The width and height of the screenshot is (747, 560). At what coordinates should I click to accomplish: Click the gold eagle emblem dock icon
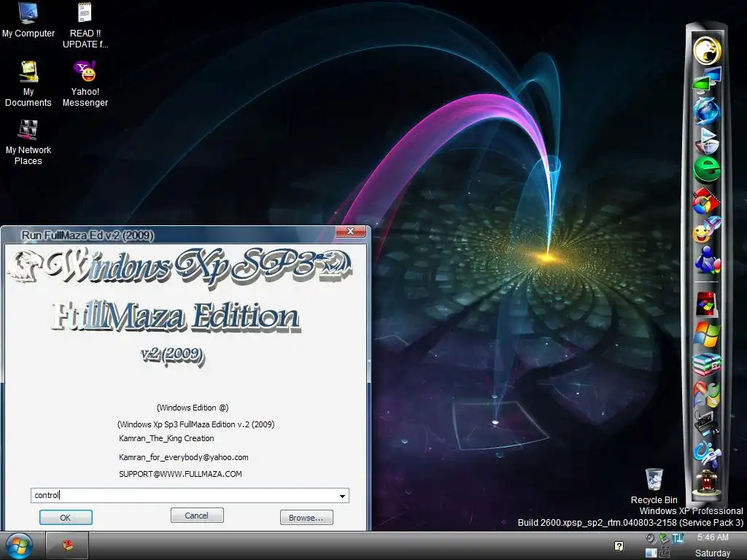(x=707, y=50)
